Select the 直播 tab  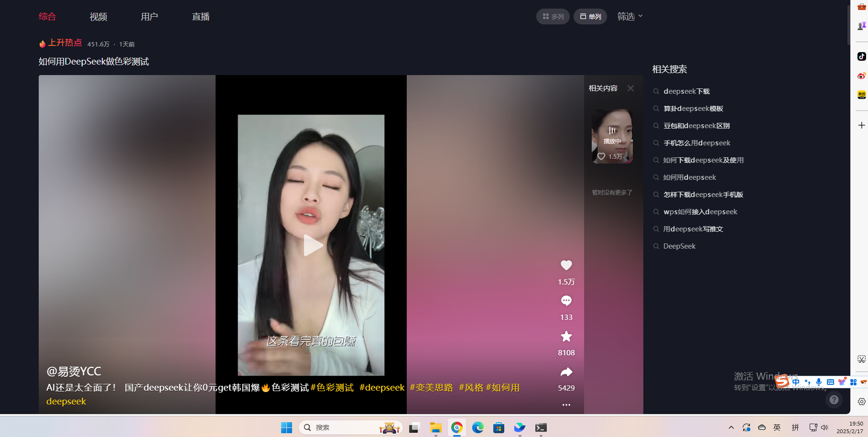pos(201,17)
